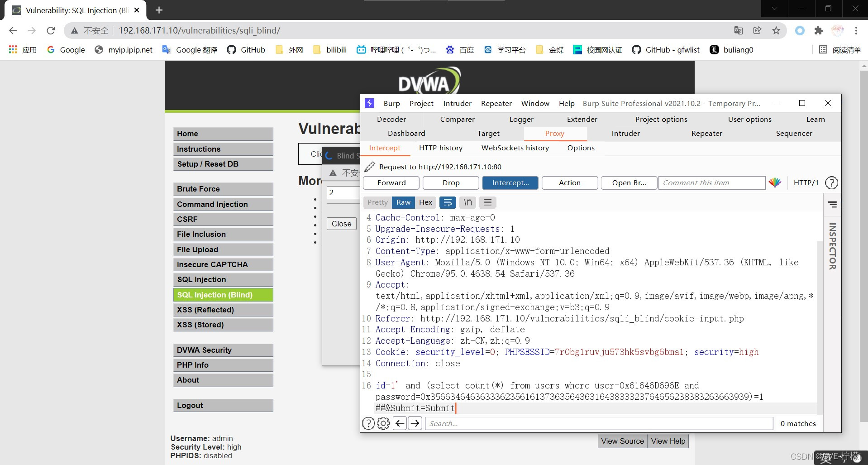Click the browser back arrow
Viewport: 868px width, 465px height.
pyautogui.click(x=13, y=30)
